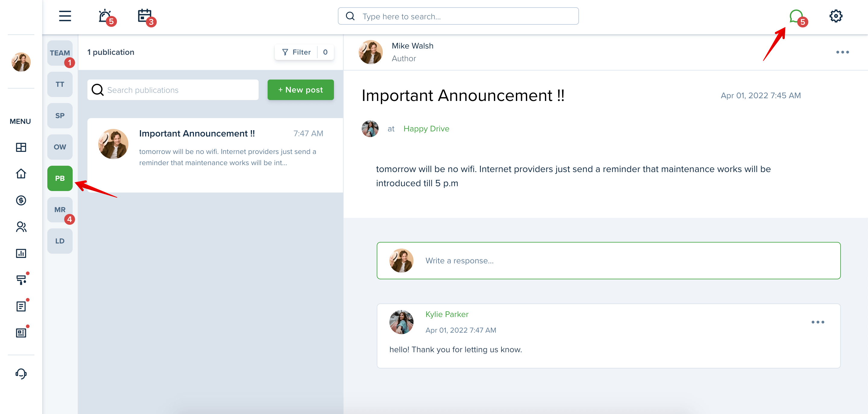Open chat messages bubble icon

tap(796, 16)
